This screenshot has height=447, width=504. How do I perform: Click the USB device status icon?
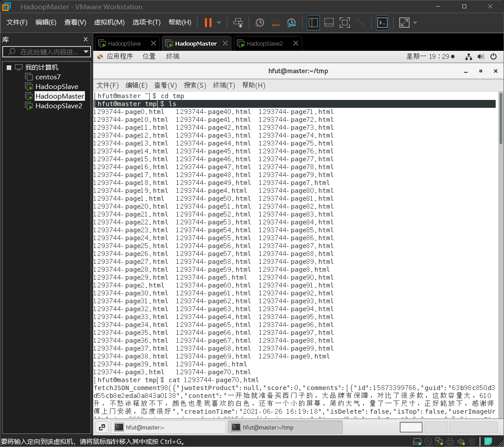click(472, 442)
